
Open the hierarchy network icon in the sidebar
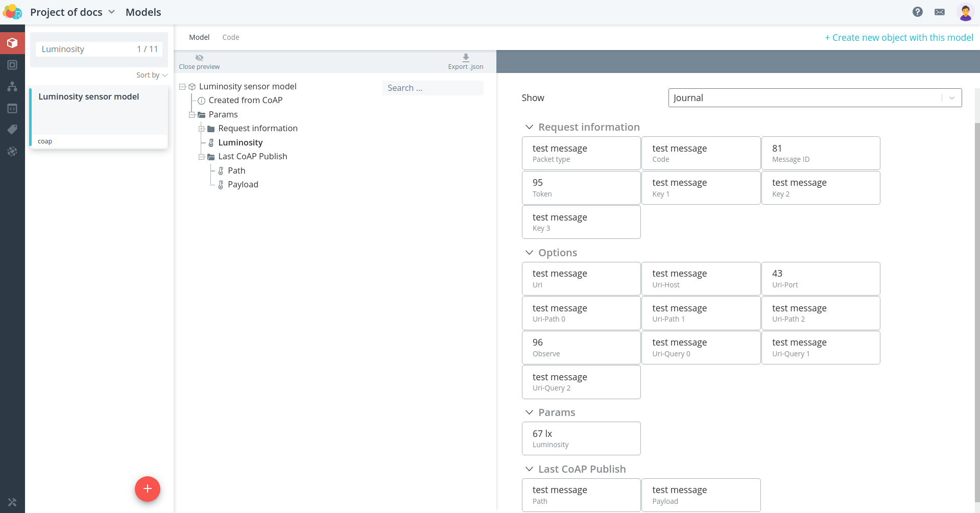(12, 86)
